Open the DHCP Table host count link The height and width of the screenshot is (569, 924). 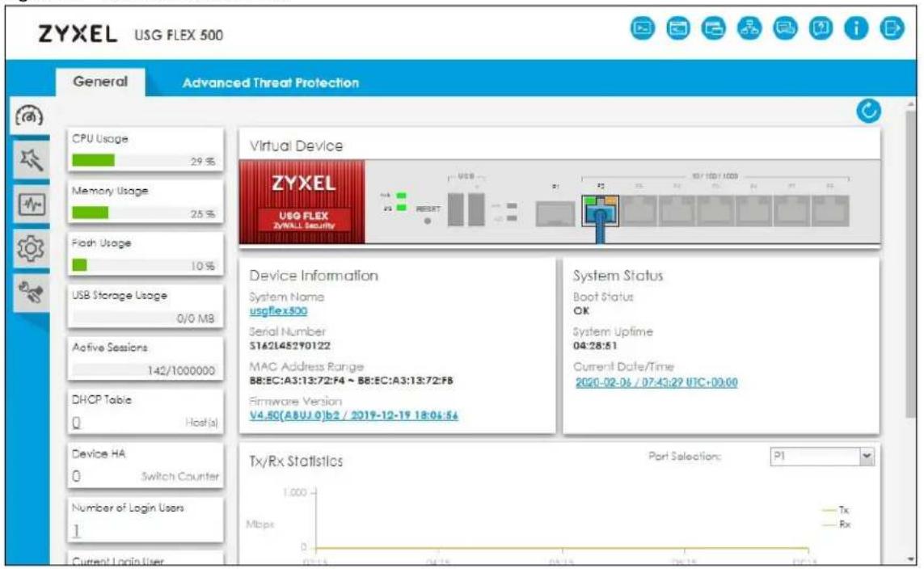tap(77, 423)
